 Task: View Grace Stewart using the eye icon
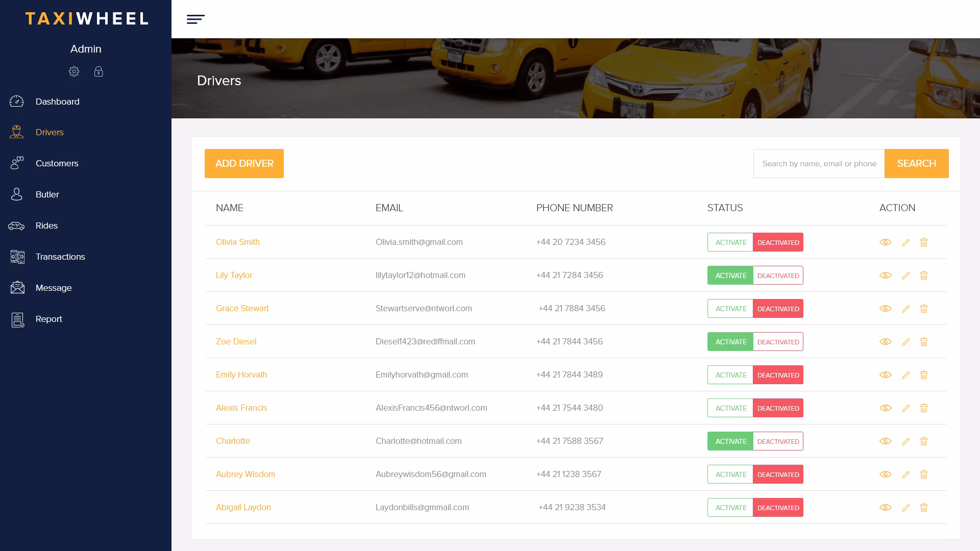point(886,308)
